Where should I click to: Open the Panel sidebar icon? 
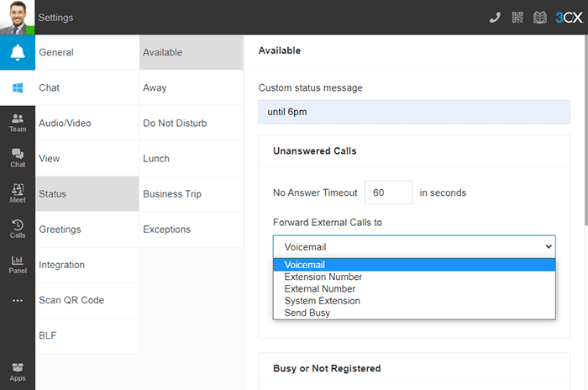pyautogui.click(x=18, y=264)
